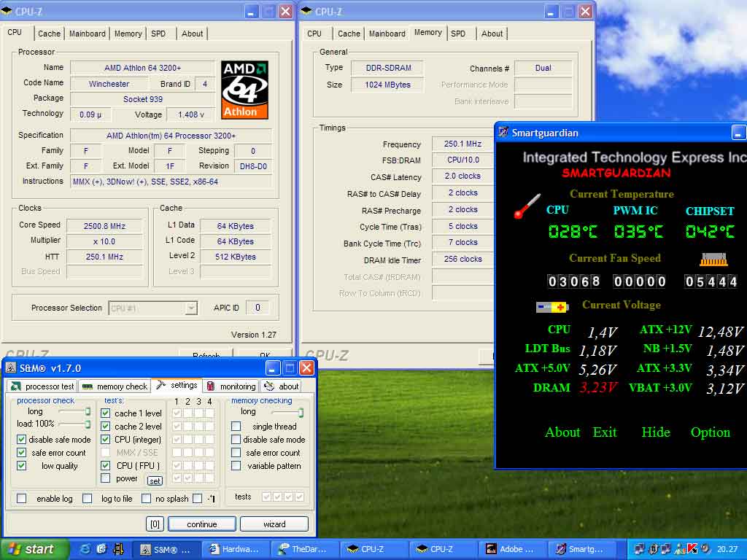The width and height of the screenshot is (747, 560).
Task: Click the memory Type value 'DDR-SDRAM'
Action: 388,68
